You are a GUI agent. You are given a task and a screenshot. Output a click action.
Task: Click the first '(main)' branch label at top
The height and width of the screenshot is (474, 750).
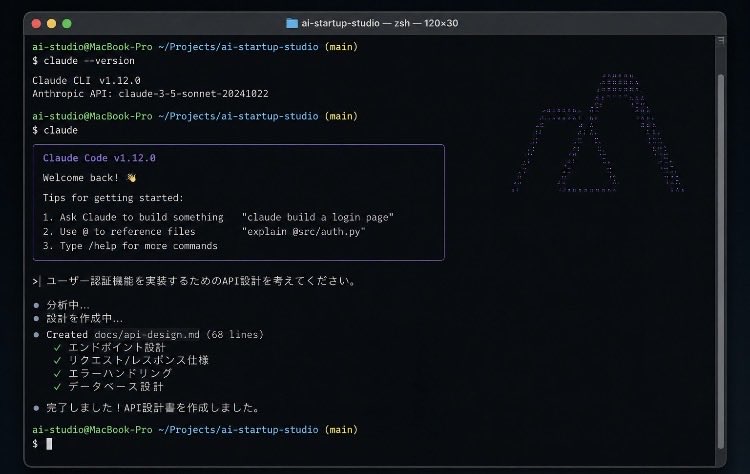[x=341, y=47]
